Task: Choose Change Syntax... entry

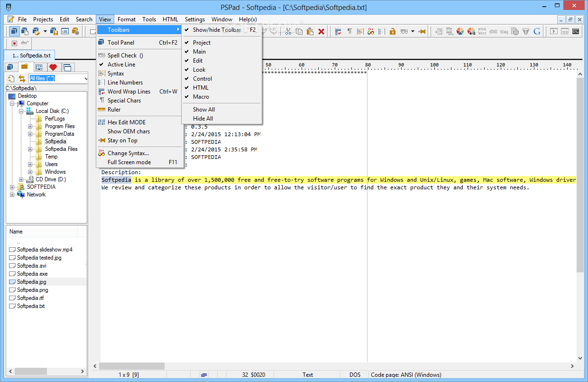Action: (x=139, y=153)
